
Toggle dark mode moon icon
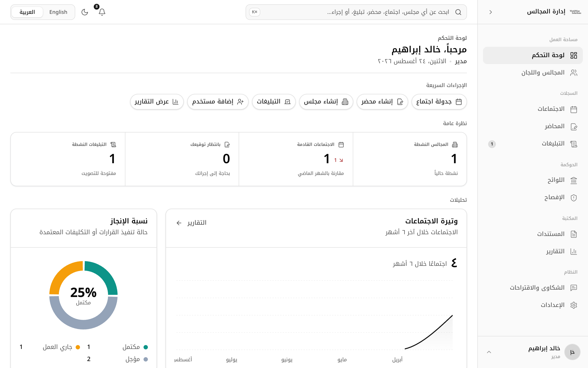click(85, 12)
